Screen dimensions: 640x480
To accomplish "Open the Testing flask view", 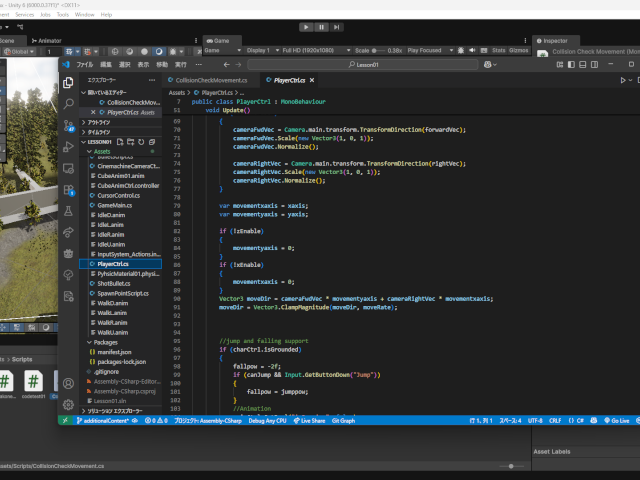I will click(68, 211).
